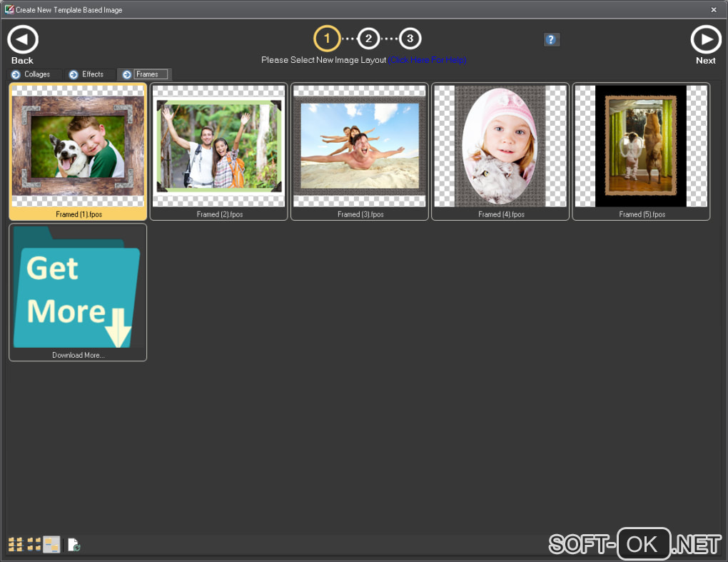Select large thumbnails view icon
The image size is (728, 562).
click(x=51, y=544)
